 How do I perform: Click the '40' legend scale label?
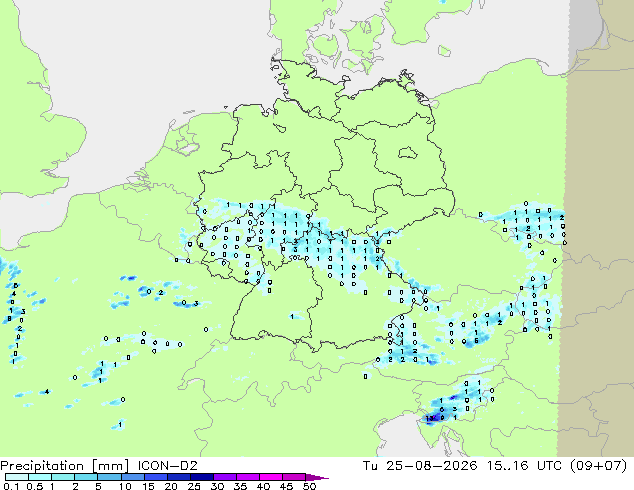click(263, 486)
